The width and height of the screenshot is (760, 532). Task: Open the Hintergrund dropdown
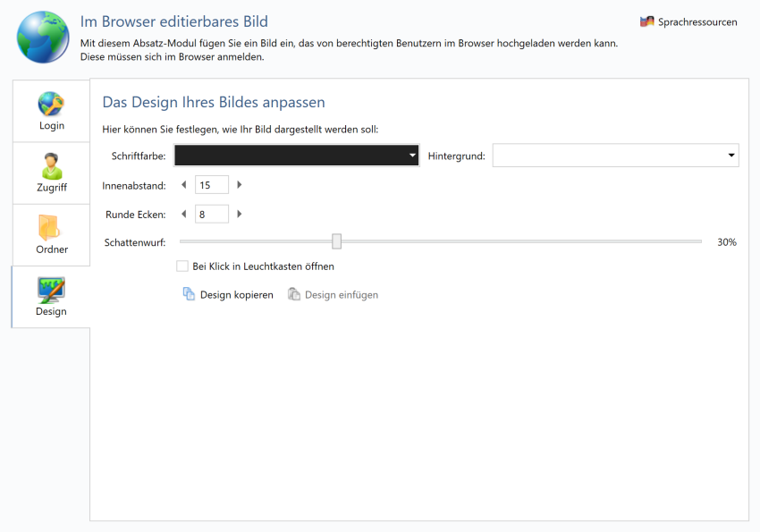[x=730, y=155]
